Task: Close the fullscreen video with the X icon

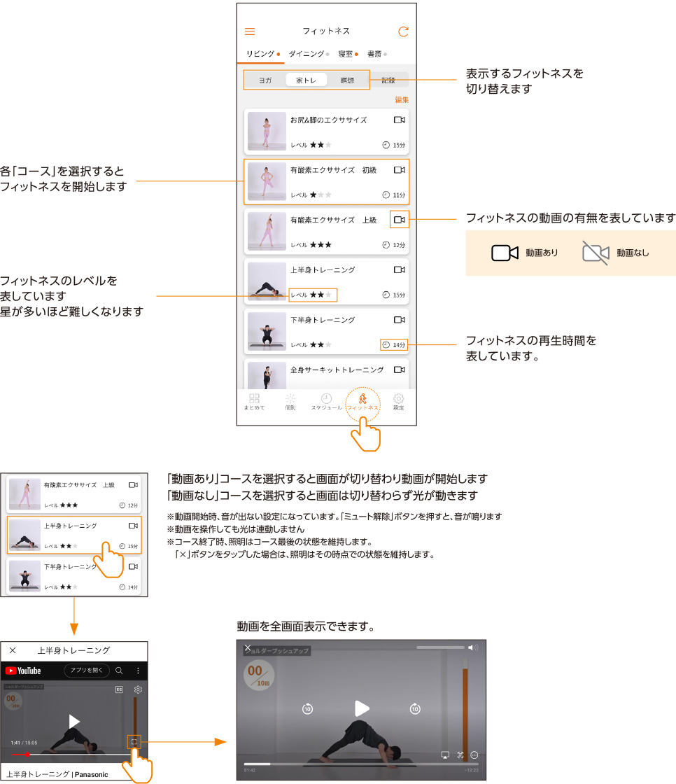Action: coord(248,647)
